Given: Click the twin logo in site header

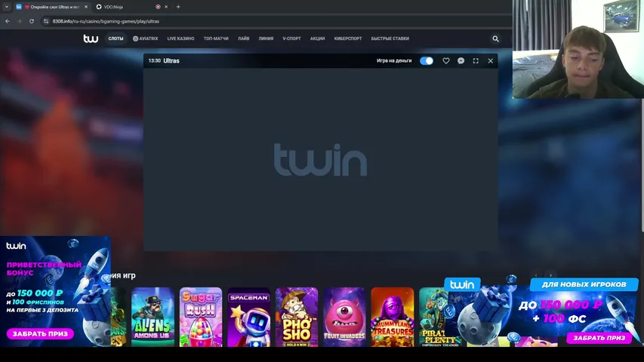Looking at the screenshot, I should (x=91, y=38).
